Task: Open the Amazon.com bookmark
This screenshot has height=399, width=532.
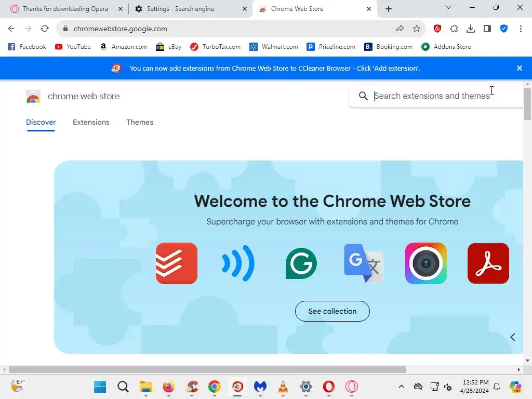Action: (124, 47)
